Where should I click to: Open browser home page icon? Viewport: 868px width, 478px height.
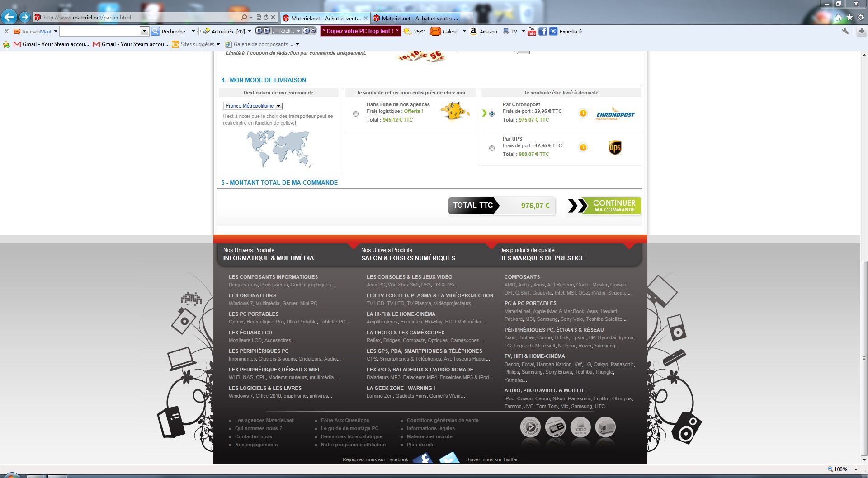point(838,18)
